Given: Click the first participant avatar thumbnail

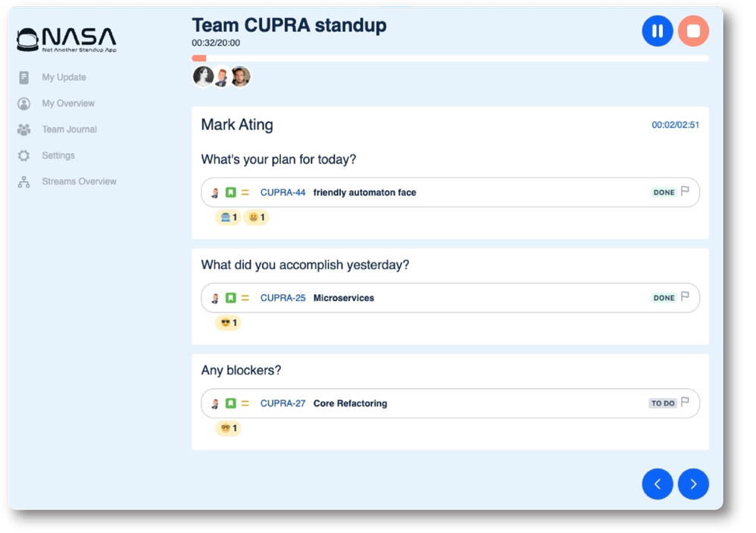Looking at the screenshot, I should tap(201, 76).
